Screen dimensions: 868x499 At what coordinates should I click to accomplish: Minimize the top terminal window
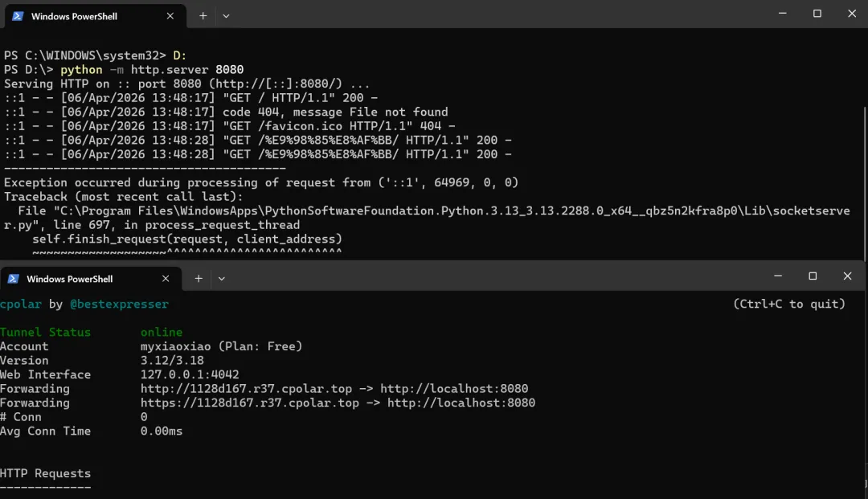pos(782,14)
